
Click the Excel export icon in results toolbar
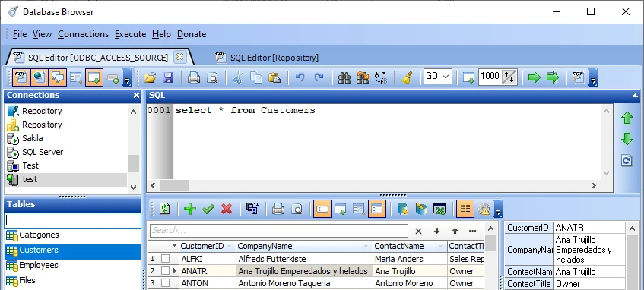pos(439,210)
